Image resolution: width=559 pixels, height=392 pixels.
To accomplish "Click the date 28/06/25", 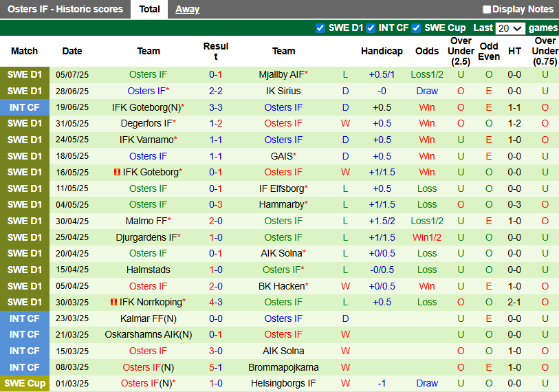I will (x=72, y=91).
